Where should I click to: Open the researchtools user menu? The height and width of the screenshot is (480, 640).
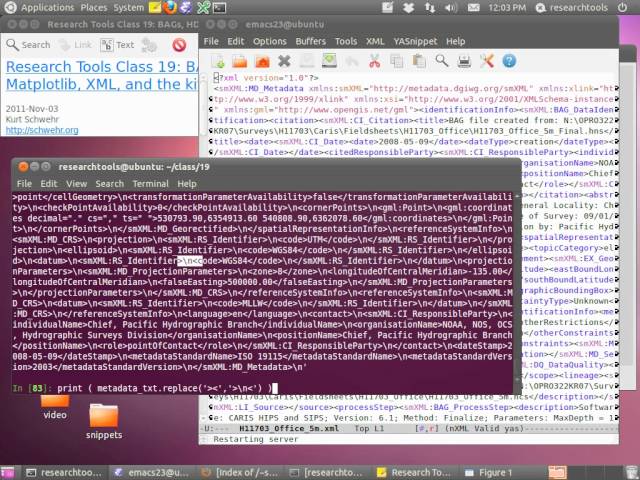(571, 7)
